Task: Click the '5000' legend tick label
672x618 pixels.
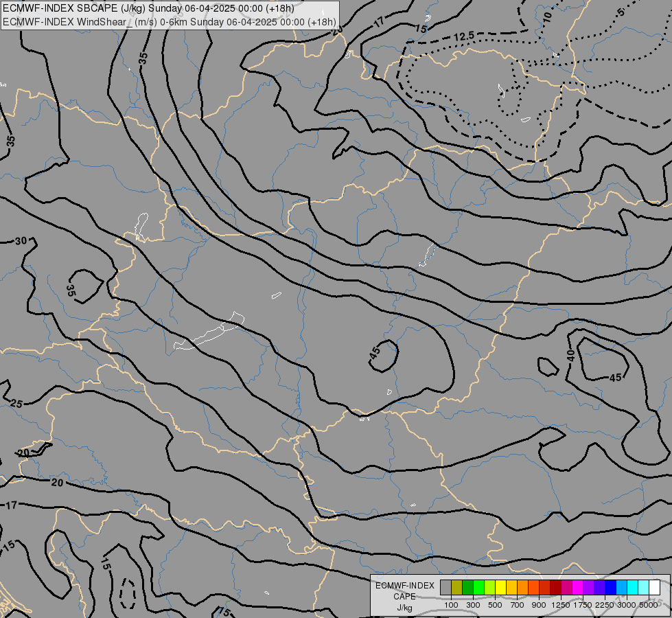Action: click(x=649, y=605)
